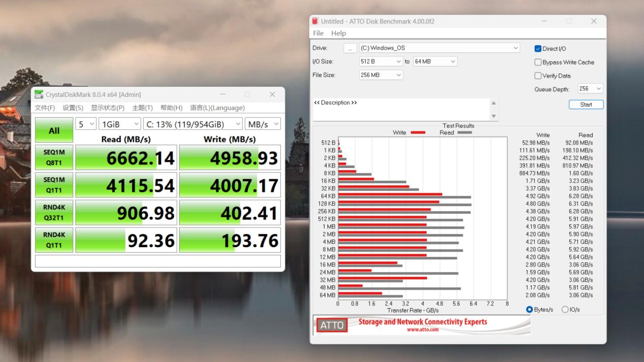Open the 语言(L)(Language) menu
Screen dimensions: 644x362
click(217, 108)
